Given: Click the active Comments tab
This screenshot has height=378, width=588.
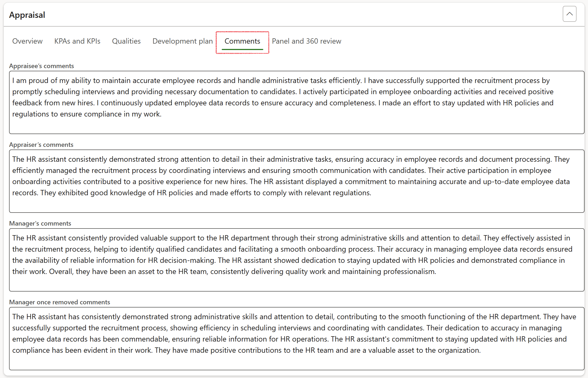Looking at the screenshot, I should (242, 41).
